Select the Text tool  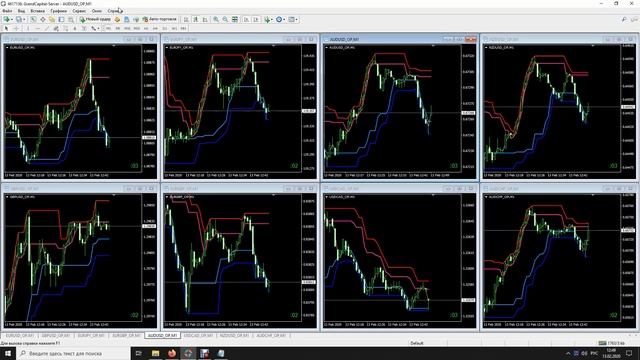[74, 28]
